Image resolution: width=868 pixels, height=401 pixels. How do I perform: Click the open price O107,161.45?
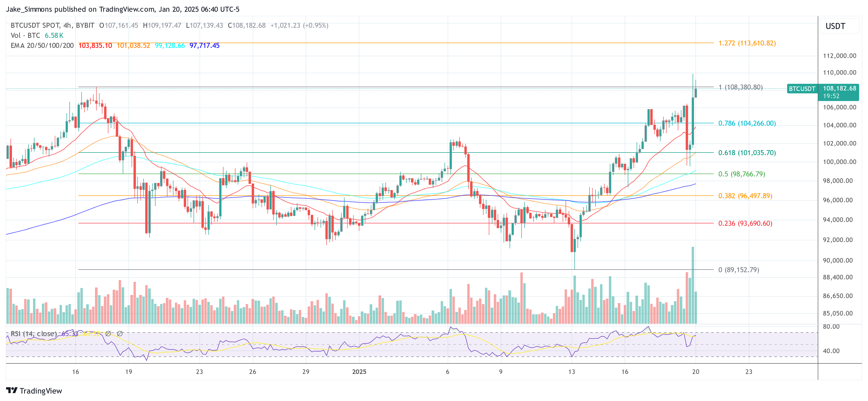click(119, 25)
